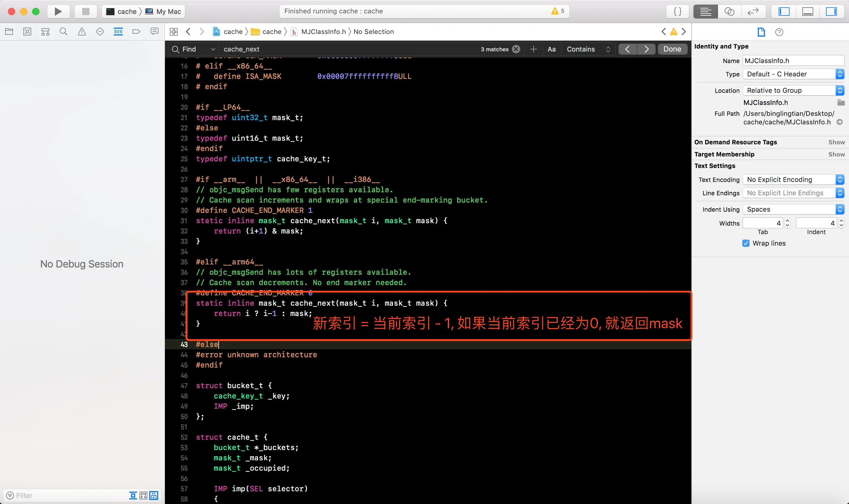This screenshot has width=849, height=504.
Task: Open the Issue navigator warning icon
Action: 82,32
